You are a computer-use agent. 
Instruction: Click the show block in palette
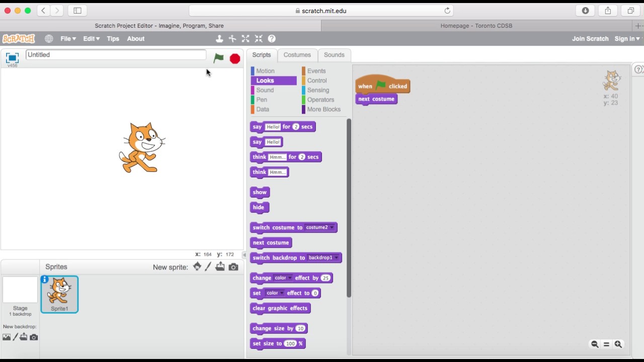[x=260, y=192]
